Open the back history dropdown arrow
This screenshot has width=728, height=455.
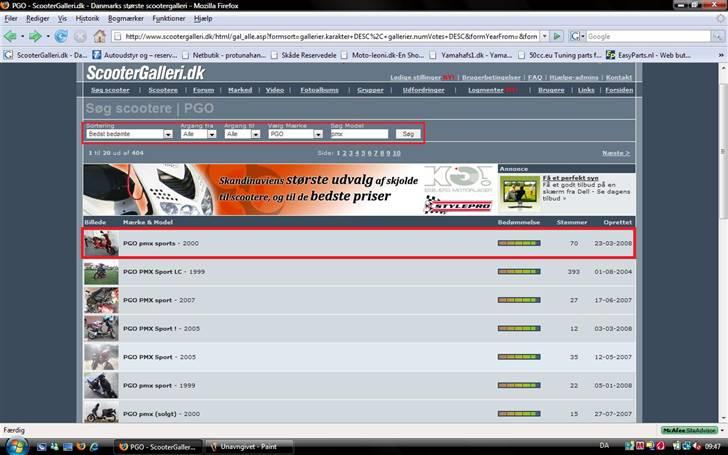[x=22, y=36]
